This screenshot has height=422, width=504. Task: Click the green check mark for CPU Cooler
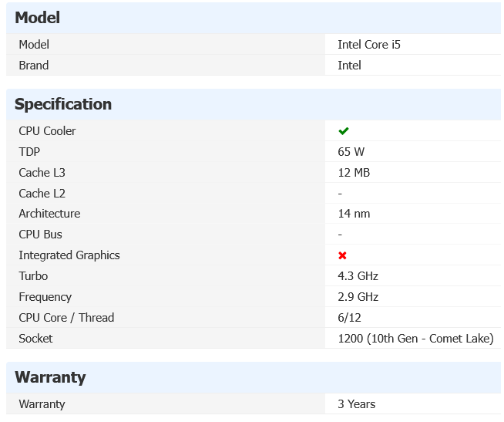click(344, 131)
